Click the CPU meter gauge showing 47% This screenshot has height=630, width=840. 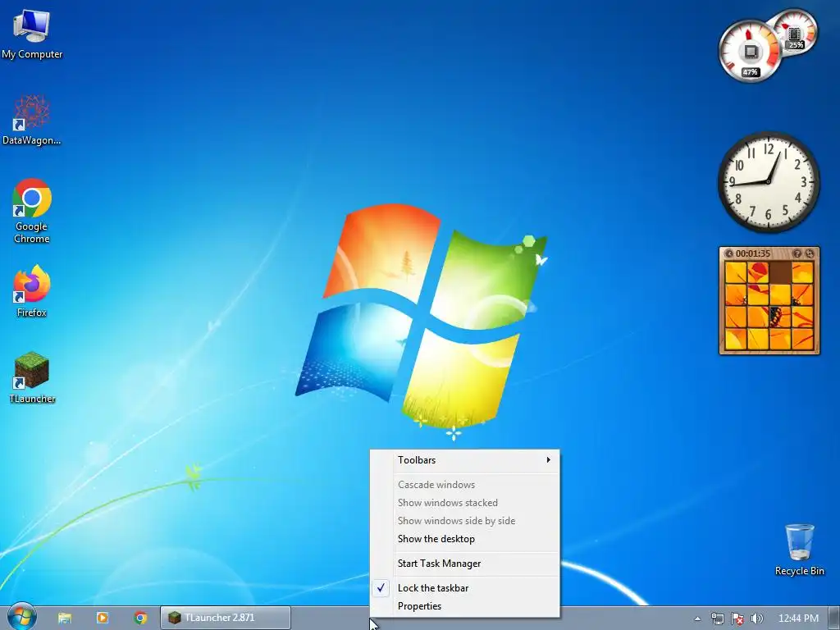click(750, 52)
